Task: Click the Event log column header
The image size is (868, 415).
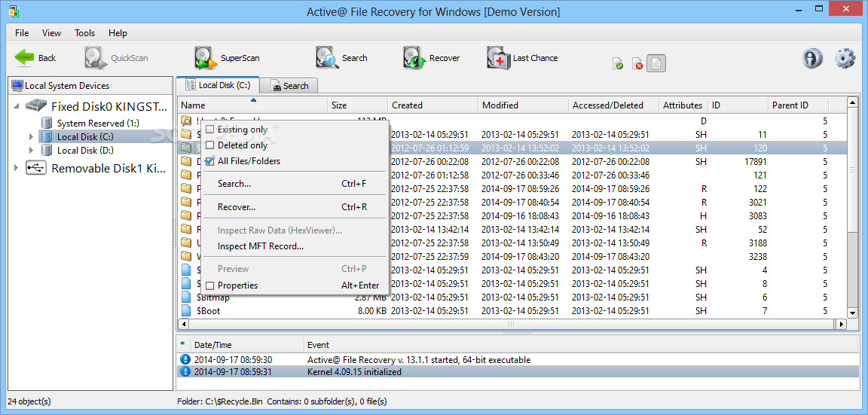Action: (x=581, y=345)
